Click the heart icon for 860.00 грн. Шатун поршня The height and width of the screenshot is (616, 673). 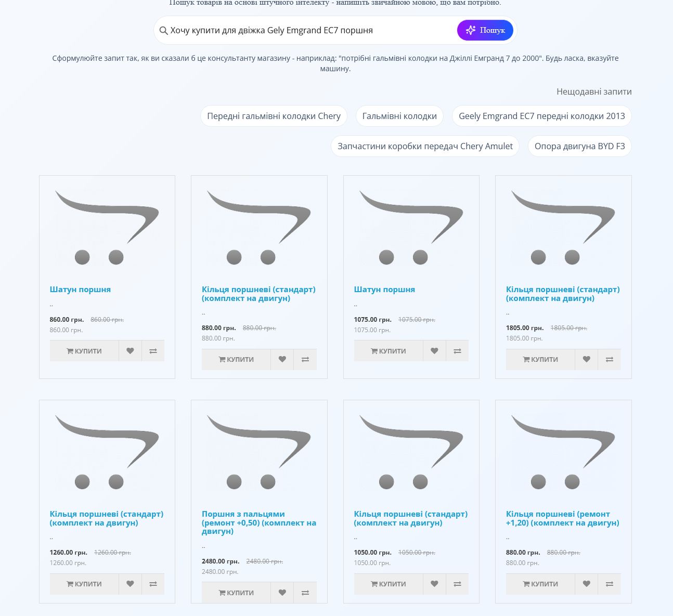tap(130, 351)
